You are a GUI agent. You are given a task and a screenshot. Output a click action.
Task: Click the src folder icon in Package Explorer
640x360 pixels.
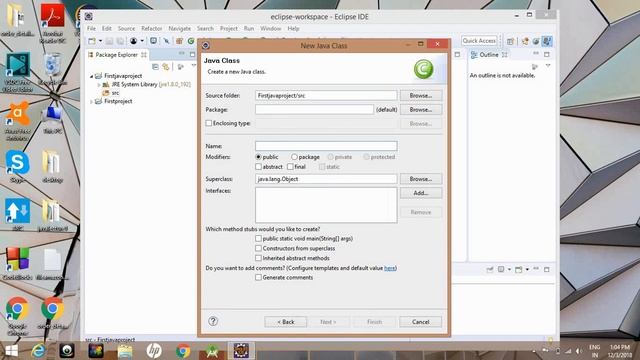106,93
